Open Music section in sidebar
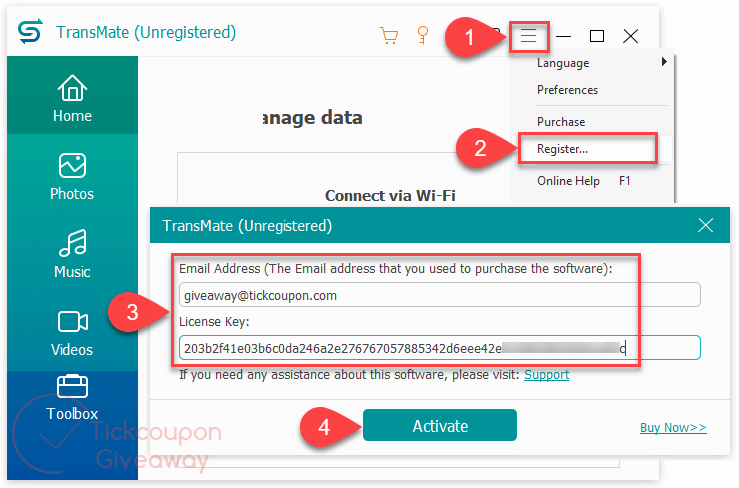This screenshot has height=488, width=739. (x=72, y=255)
